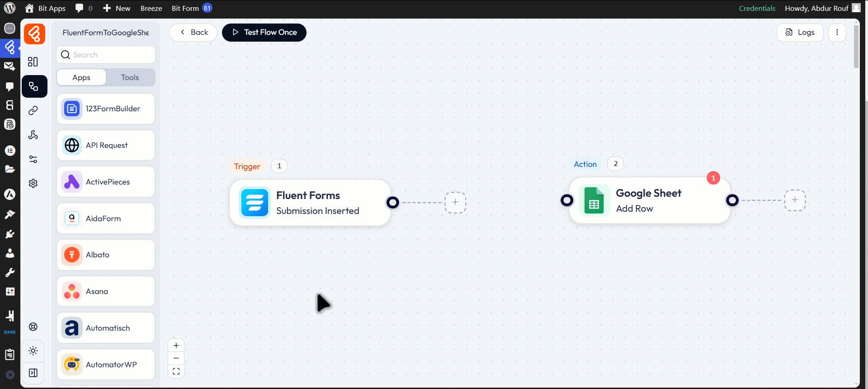Click the Action label
Image resolution: width=868 pixels, height=389 pixels.
585,164
